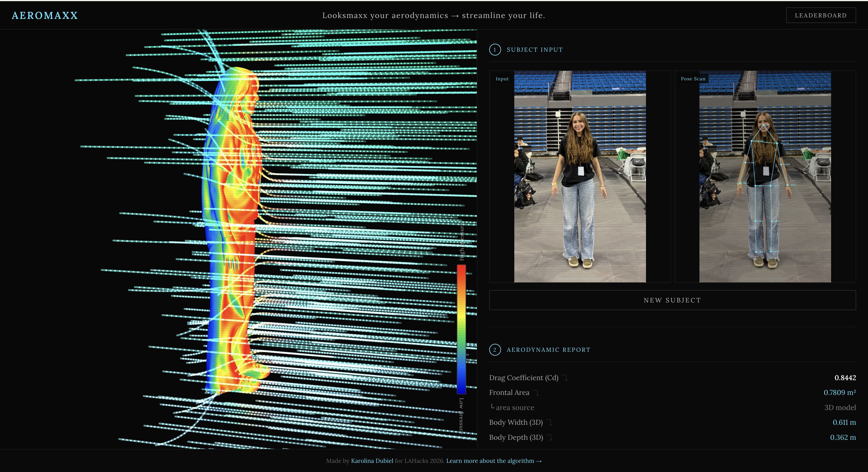Expand the Body Depth (3D) arrow icon
The height and width of the screenshot is (472, 868).
549,438
